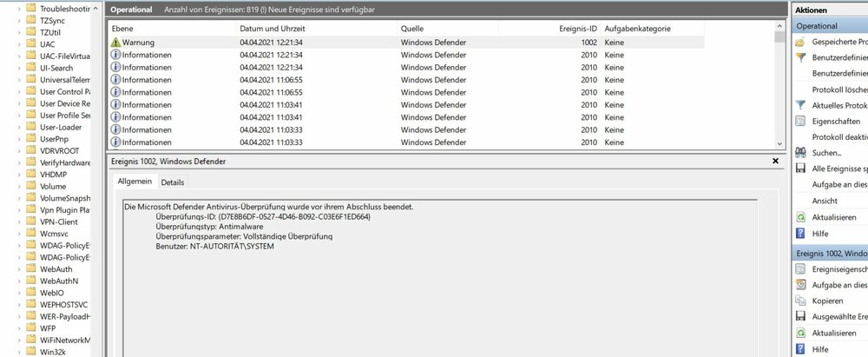Open the Eigenschaften action icon
Screen dimensions: 868x357
coord(800,121)
